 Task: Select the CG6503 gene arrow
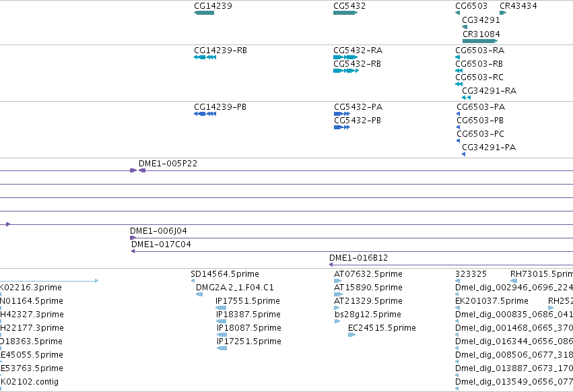click(457, 13)
